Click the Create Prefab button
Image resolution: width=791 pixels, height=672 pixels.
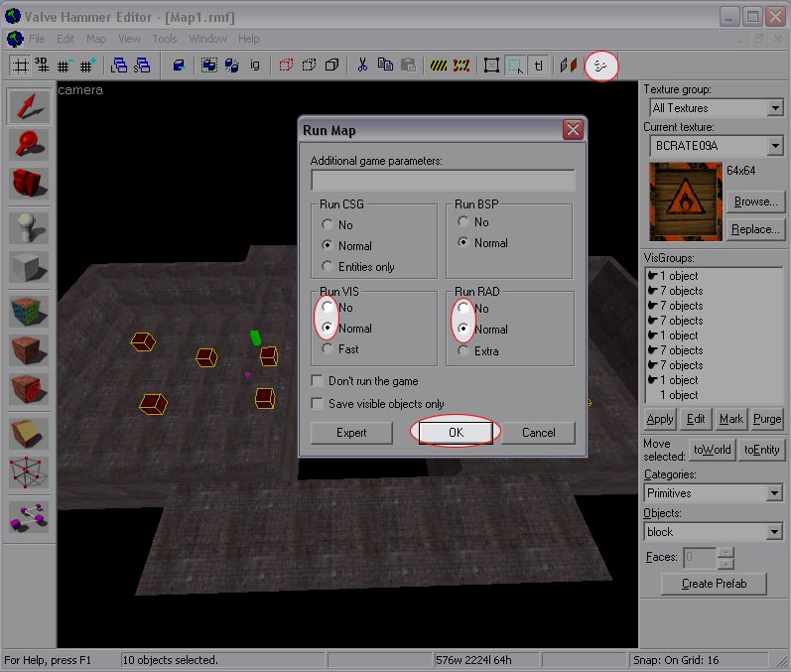point(714,584)
